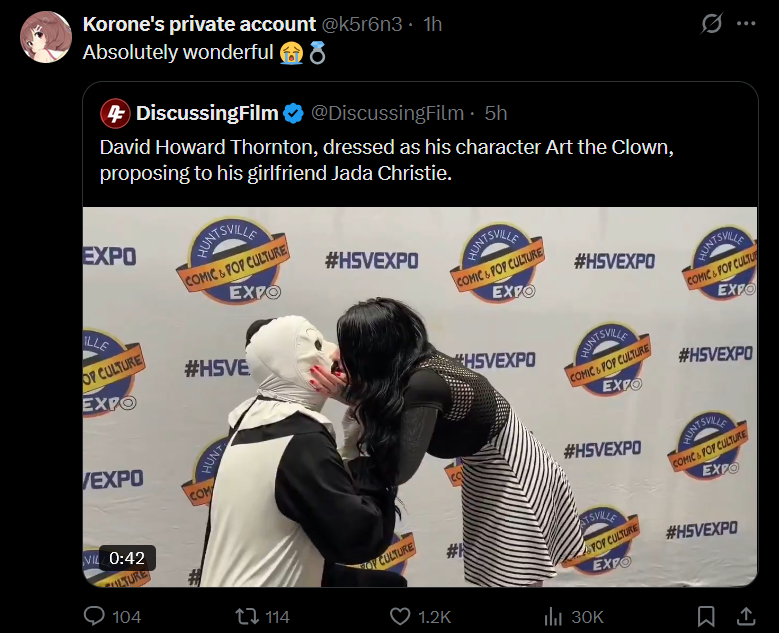Click the 0:42 video duration badge
Viewport: 779px width, 633px height.
click(127, 558)
